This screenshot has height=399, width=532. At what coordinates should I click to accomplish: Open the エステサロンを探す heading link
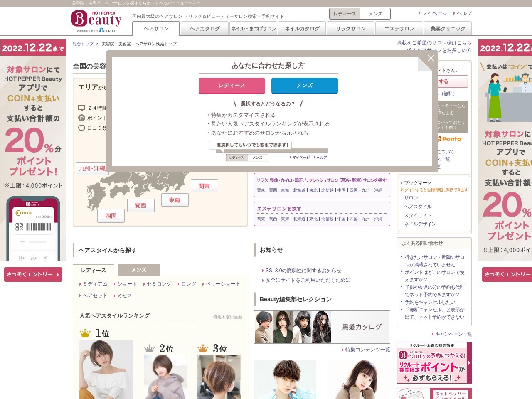[279, 209]
